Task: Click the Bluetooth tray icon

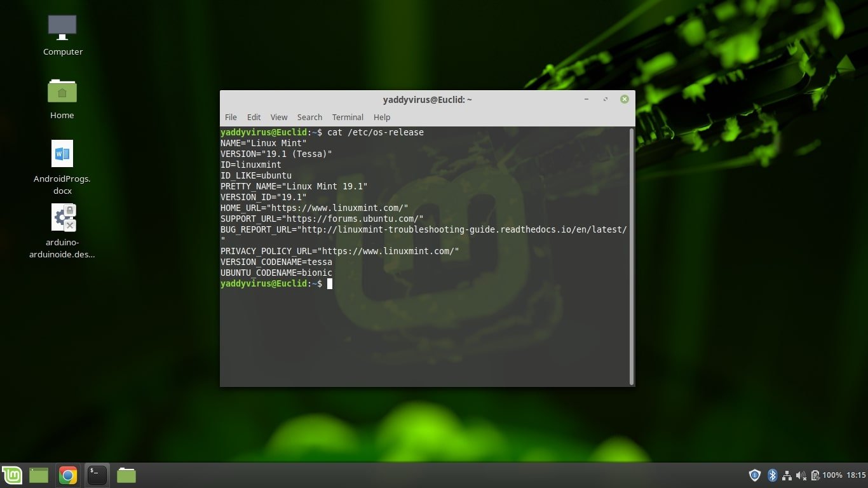Action: (773, 475)
